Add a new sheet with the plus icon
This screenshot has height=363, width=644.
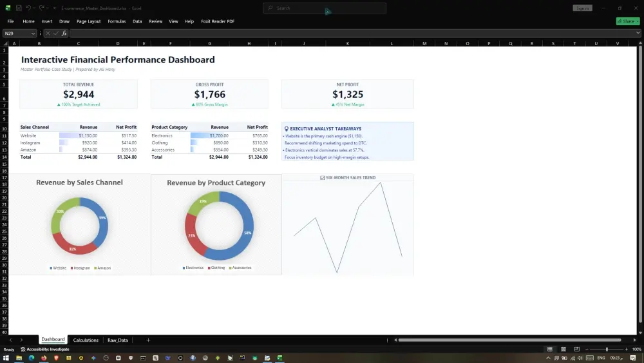(x=148, y=340)
